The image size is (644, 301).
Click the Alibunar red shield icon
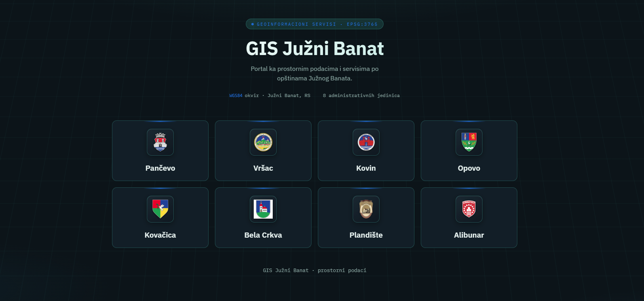coord(469,209)
